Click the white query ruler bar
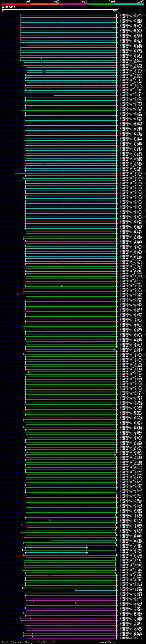The image size is (146, 644). click(60, 10)
